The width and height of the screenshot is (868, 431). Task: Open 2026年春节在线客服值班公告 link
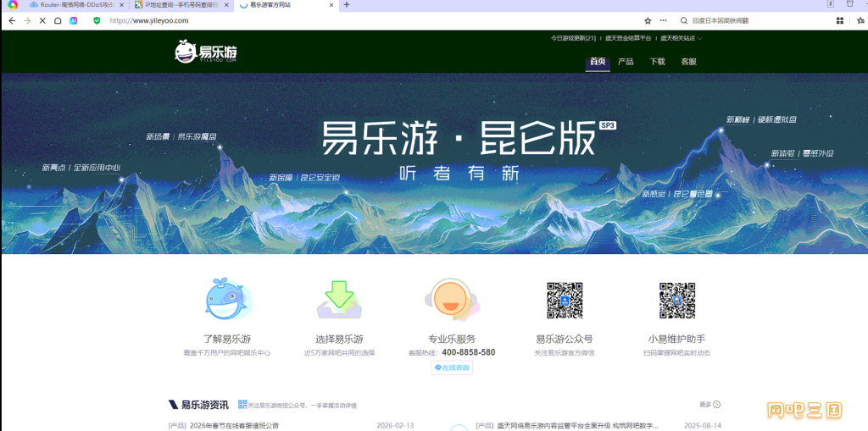(x=234, y=426)
